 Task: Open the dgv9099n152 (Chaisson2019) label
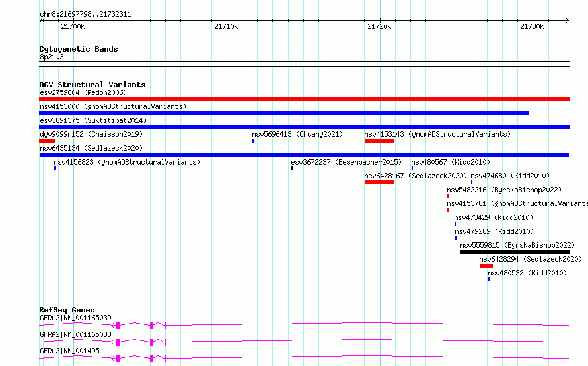(91, 134)
